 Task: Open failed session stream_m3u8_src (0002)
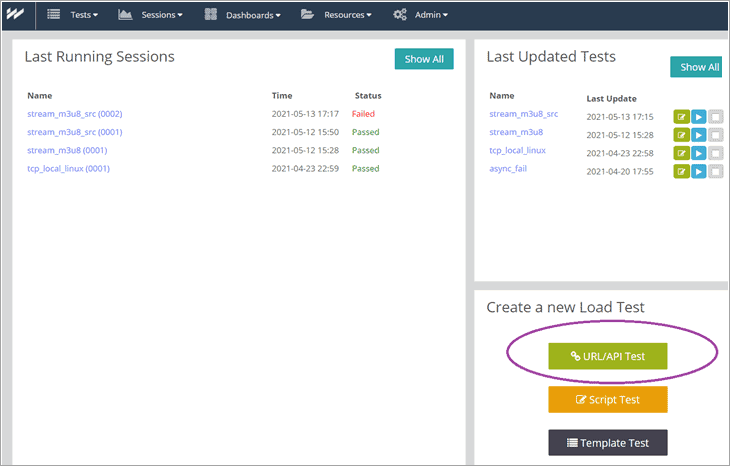[74, 114]
